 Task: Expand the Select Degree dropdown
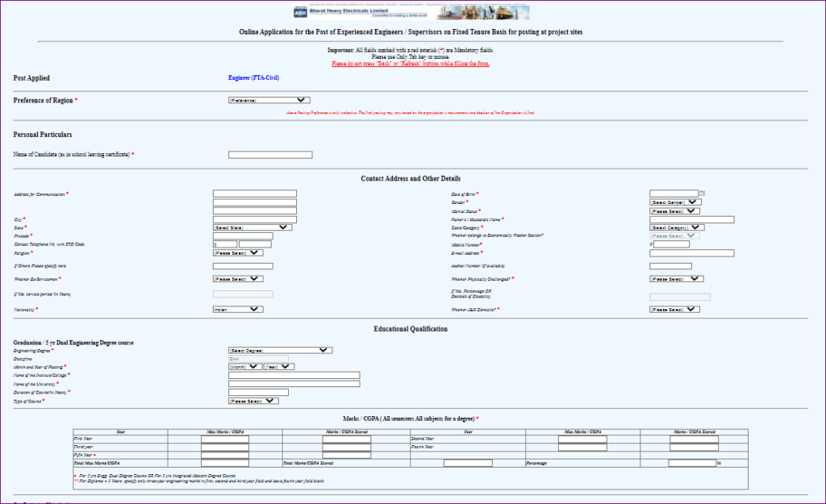tap(279, 350)
